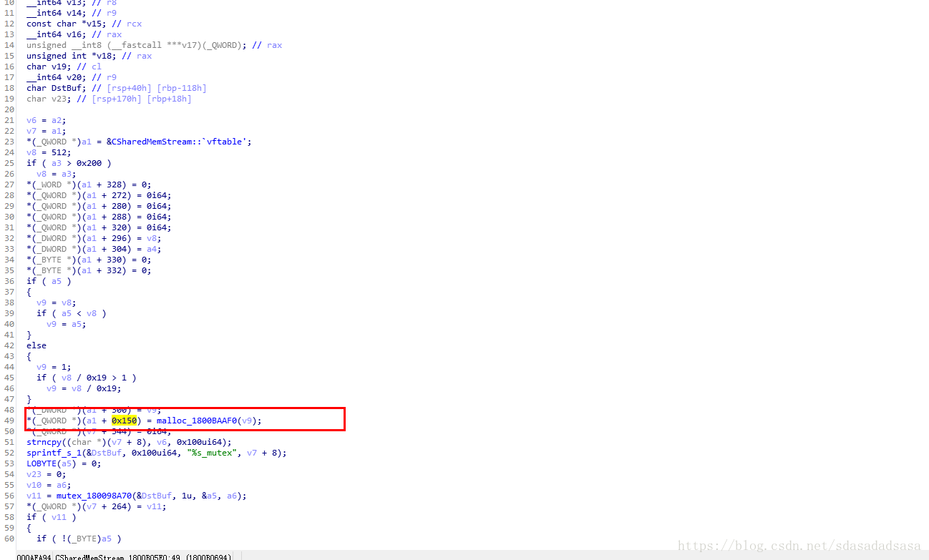Select the line 'LOBYTE(a5) = 0;'

64,463
